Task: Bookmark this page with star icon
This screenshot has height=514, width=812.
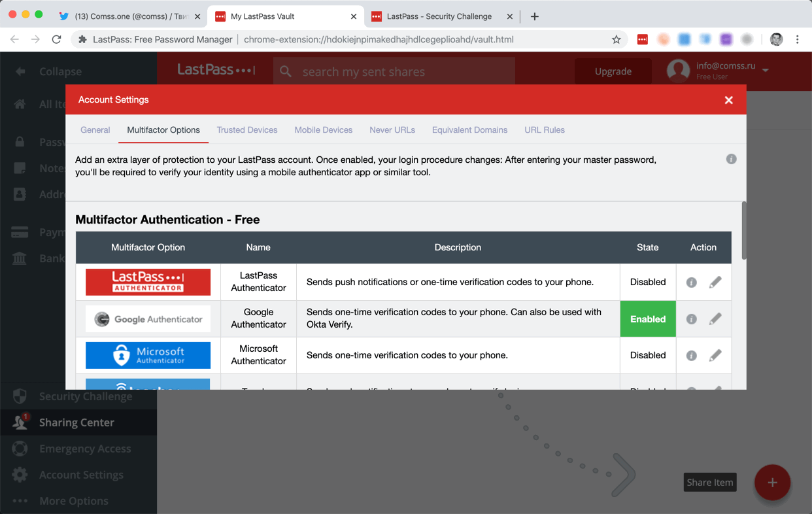Action: (616, 39)
